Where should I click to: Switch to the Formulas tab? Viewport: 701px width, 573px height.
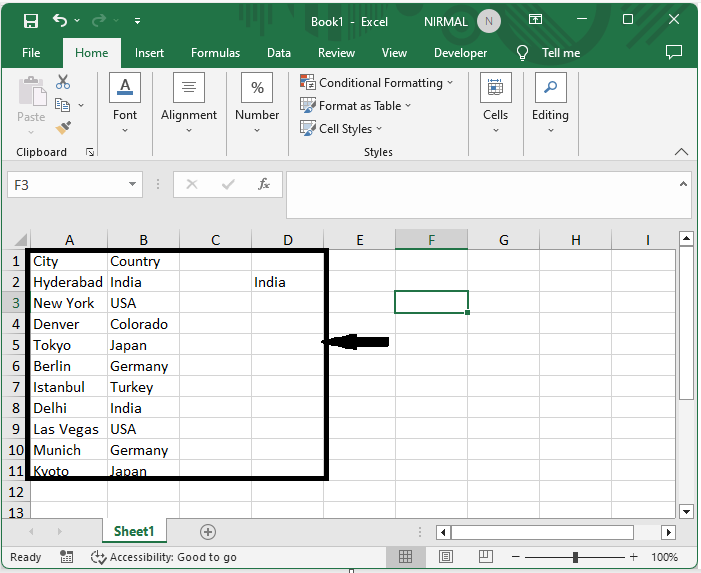[x=215, y=53]
